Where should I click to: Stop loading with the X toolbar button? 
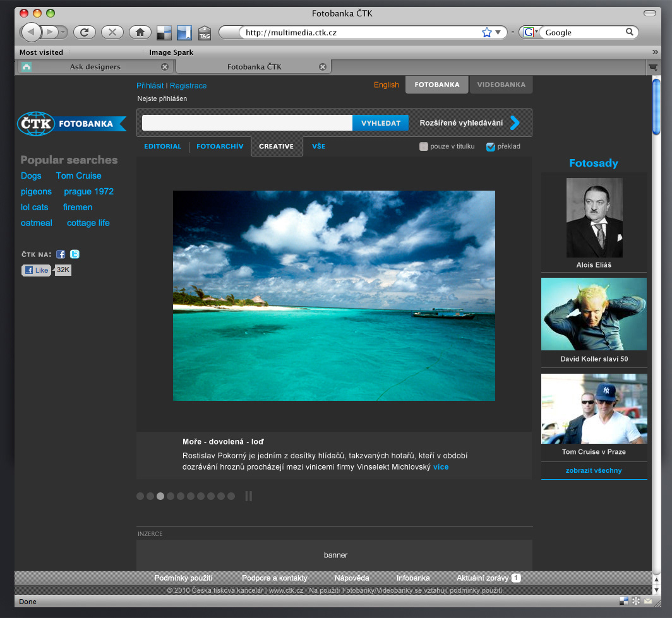coord(112,32)
